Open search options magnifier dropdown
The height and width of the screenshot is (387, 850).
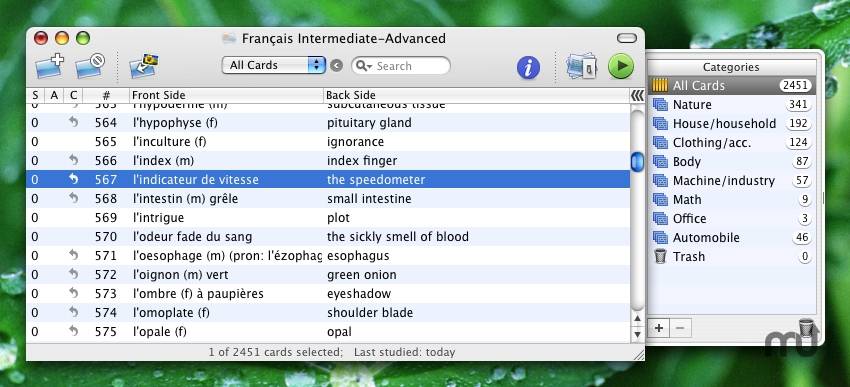[364, 66]
